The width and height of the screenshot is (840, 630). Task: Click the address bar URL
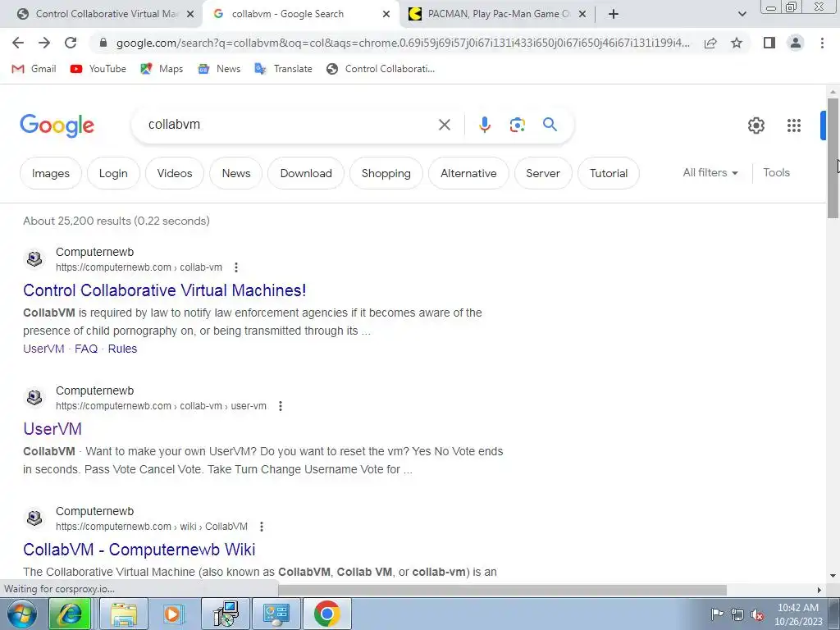pyautogui.click(x=402, y=43)
